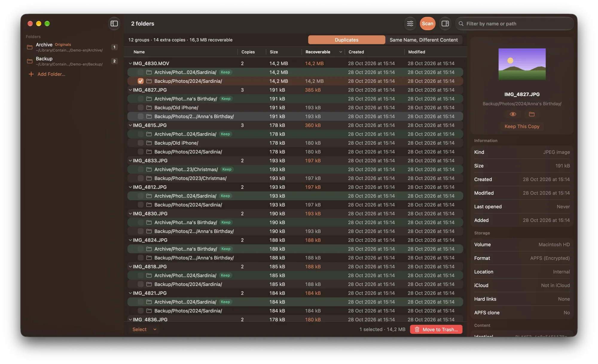This screenshot has height=364, width=598.
Task: Click folder icon of Backup/Photos/2023/Christmas/ row
Action: click(149, 178)
